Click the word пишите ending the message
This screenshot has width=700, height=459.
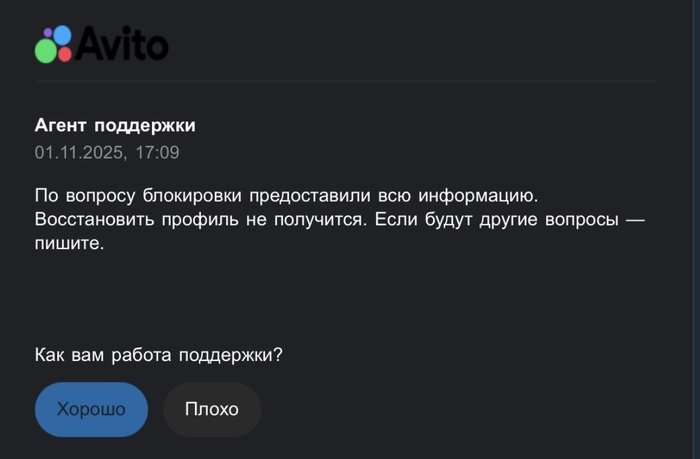[x=69, y=242]
